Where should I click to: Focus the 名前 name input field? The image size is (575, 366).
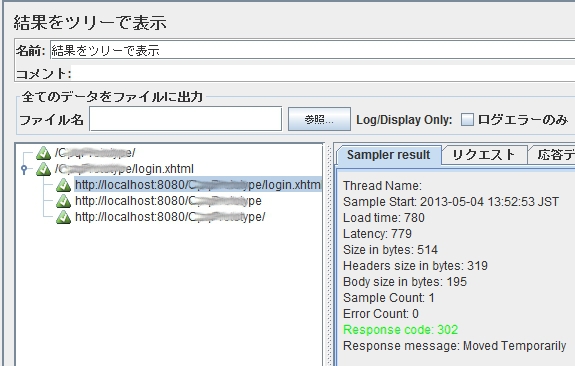point(312,50)
